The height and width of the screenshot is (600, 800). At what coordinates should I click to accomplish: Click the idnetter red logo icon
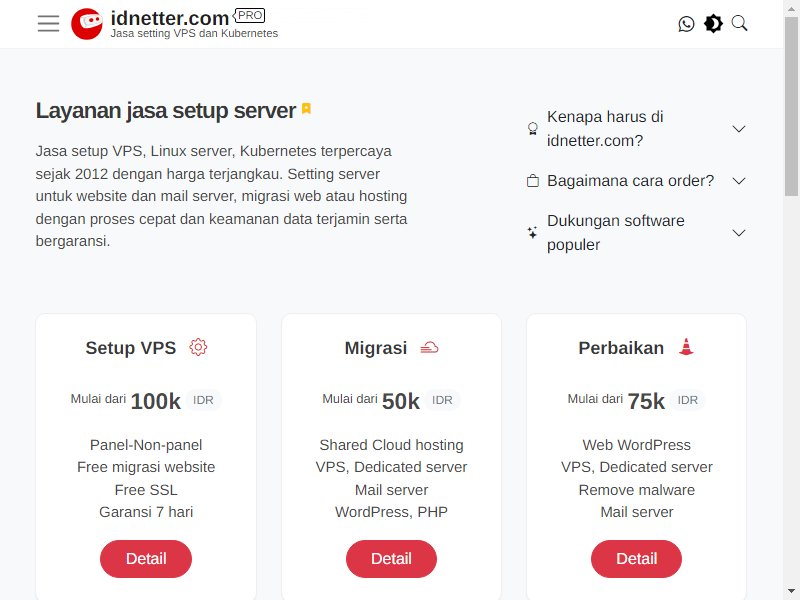coord(87,23)
